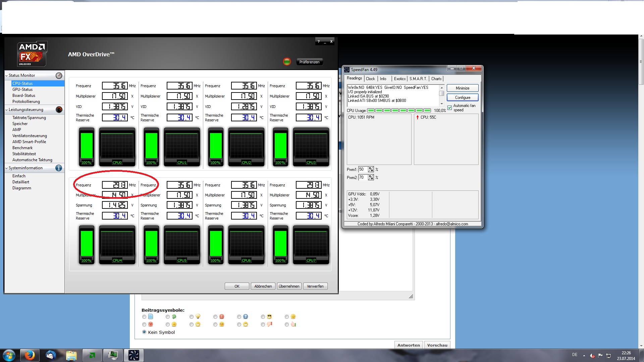Collapse the Systeminformation tree section
The image size is (644, 362).
(6, 168)
